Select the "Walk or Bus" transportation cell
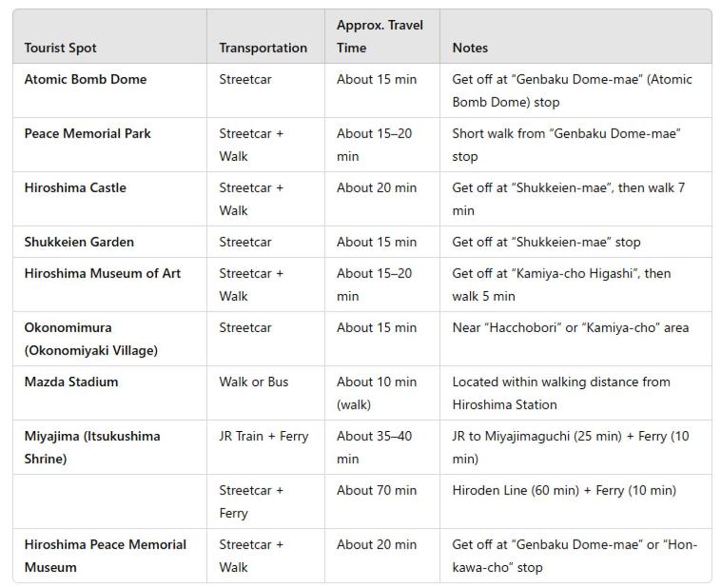The height and width of the screenshot is (588, 721). [253, 382]
